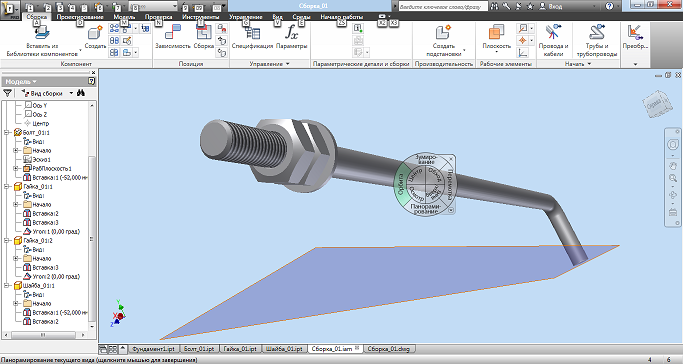
Task: Collapse the Шайба_01:1 tree node
Action: 7,286
